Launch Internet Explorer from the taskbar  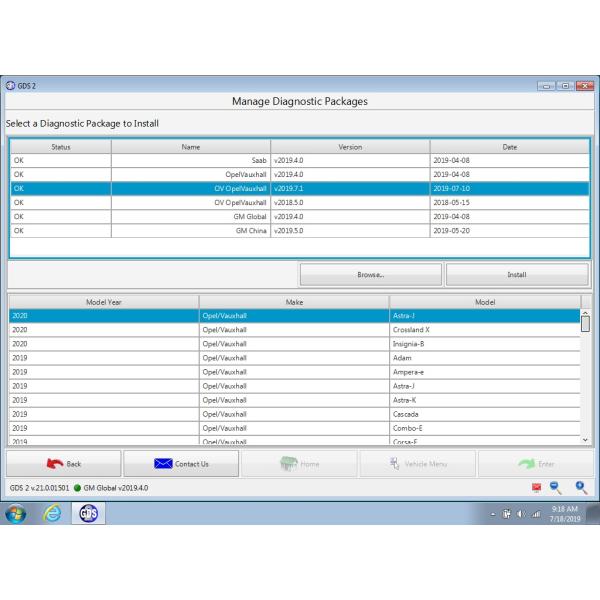(x=50, y=515)
